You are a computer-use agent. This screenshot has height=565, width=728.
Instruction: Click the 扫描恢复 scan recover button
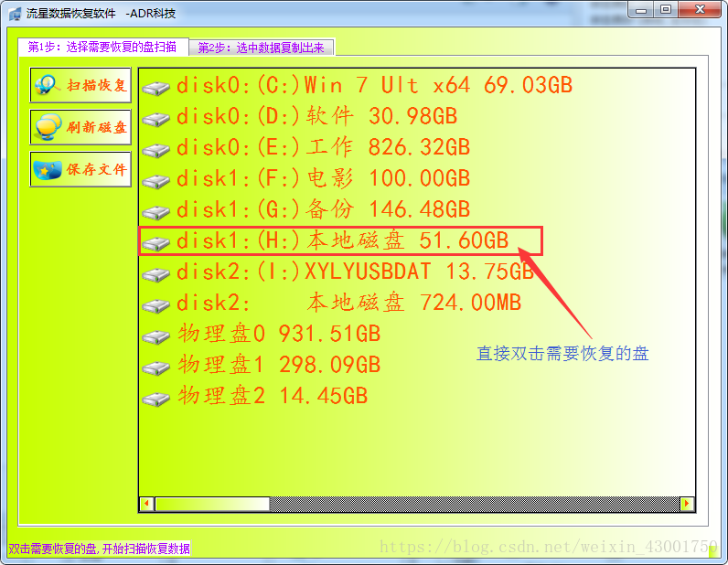[80, 85]
